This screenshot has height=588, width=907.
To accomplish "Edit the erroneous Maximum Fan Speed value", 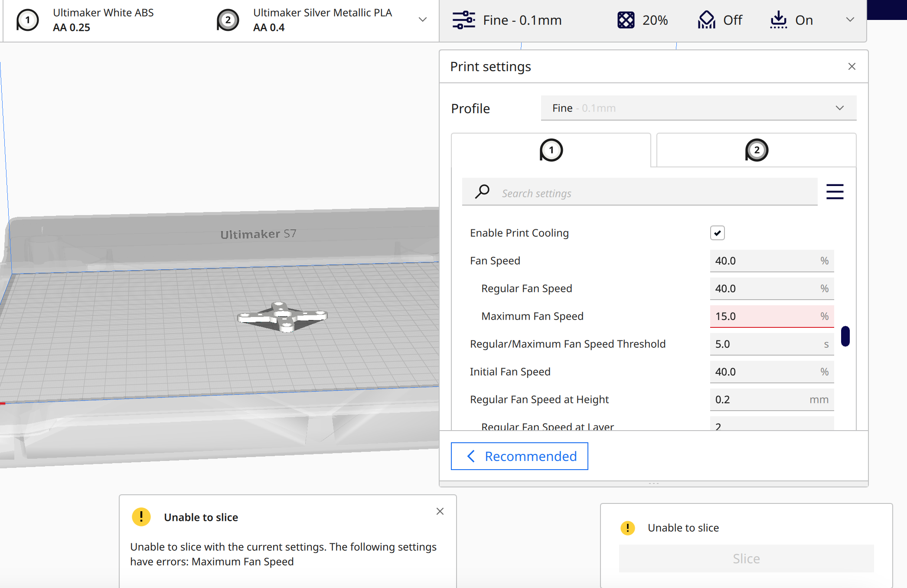I will coord(772,317).
